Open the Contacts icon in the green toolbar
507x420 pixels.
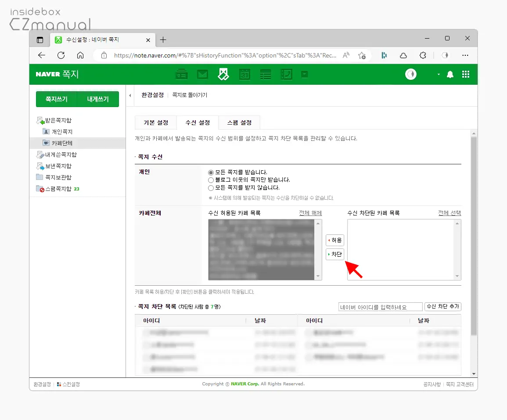click(x=287, y=74)
